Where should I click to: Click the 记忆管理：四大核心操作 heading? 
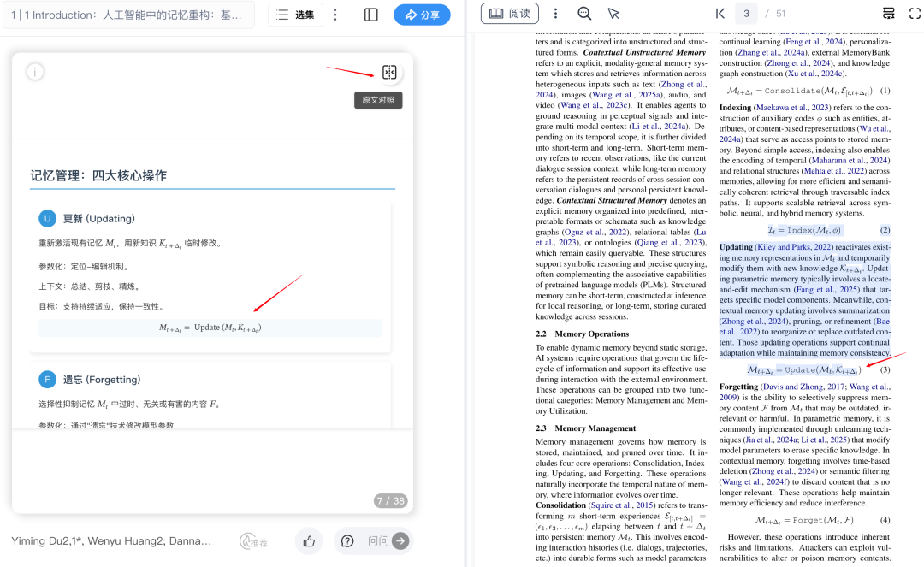click(98, 175)
